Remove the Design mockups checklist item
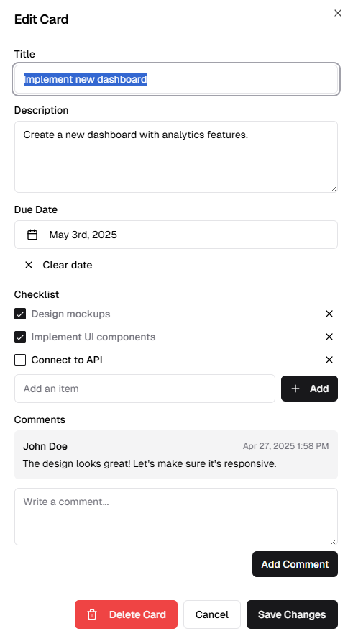The height and width of the screenshot is (644, 353). tap(329, 314)
